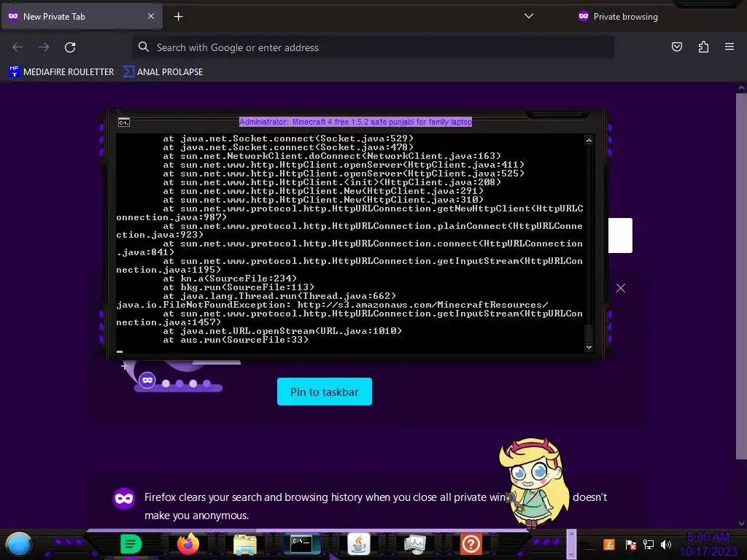Image resolution: width=747 pixels, height=560 pixels.
Task: Click the private mask icon beside Firefox notice
Action: point(124,498)
